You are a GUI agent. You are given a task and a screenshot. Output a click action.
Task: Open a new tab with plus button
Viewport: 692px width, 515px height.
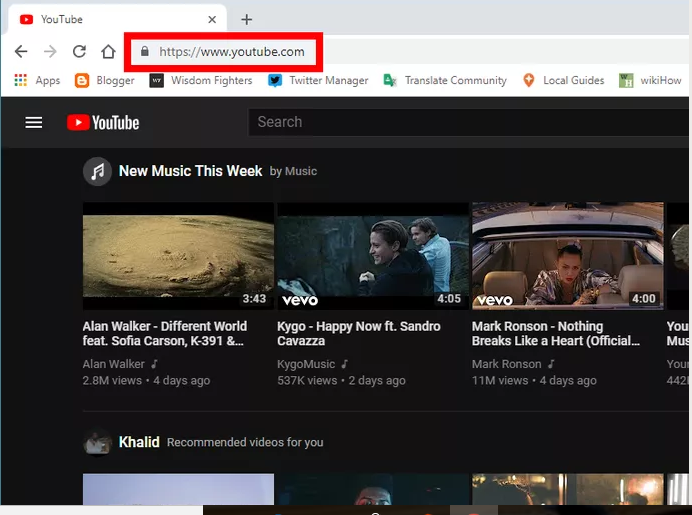pyautogui.click(x=247, y=19)
